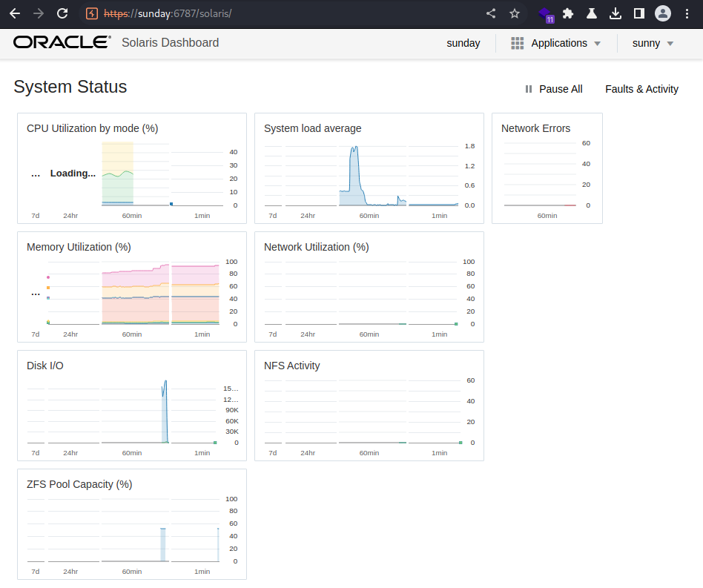Viewport: 703px width, 588px height.
Task: Select the Network Errors card title
Action: coord(535,128)
